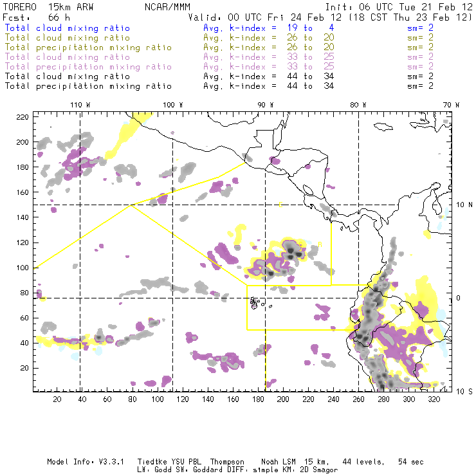The image size is (476, 476).
Task: Click the yellow 'E' marker on map
Action: (281, 205)
